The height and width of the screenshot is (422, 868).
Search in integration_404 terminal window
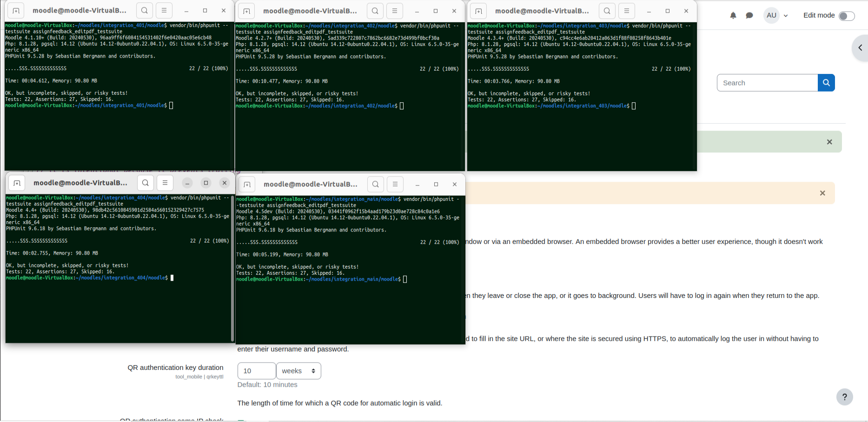coord(146,183)
